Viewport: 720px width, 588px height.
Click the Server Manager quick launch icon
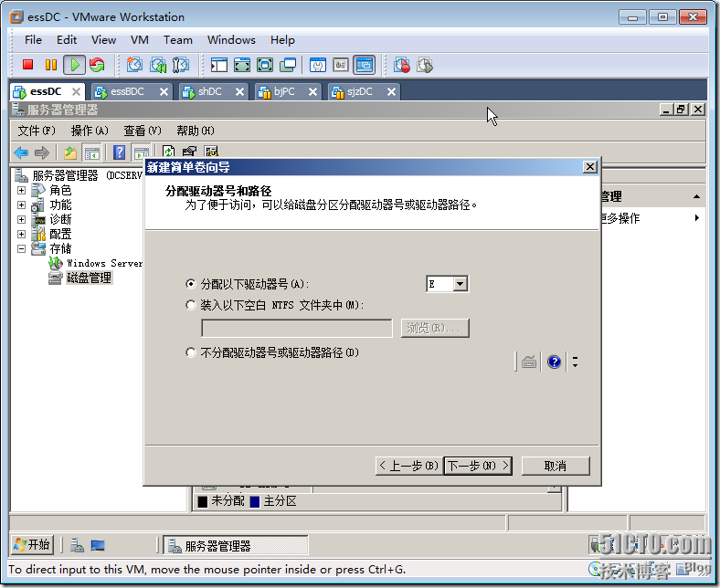77,545
